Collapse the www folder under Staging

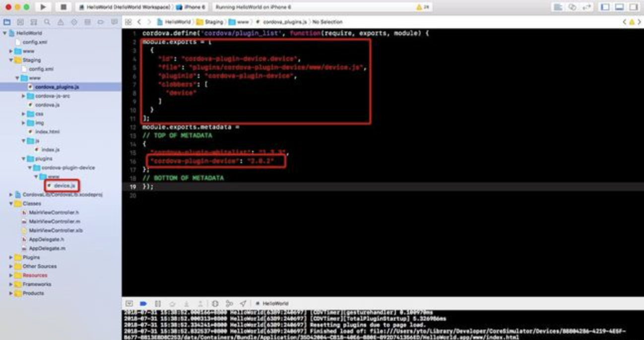[17, 78]
